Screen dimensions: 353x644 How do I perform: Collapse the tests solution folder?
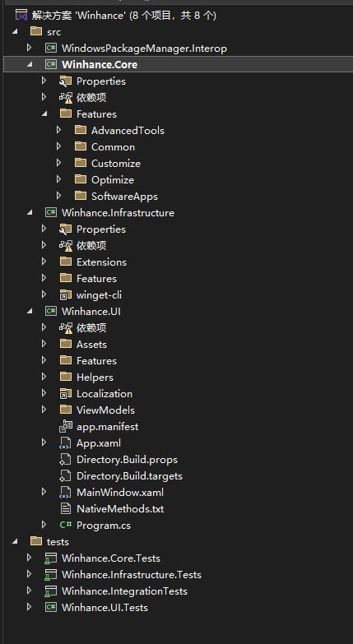(x=15, y=541)
